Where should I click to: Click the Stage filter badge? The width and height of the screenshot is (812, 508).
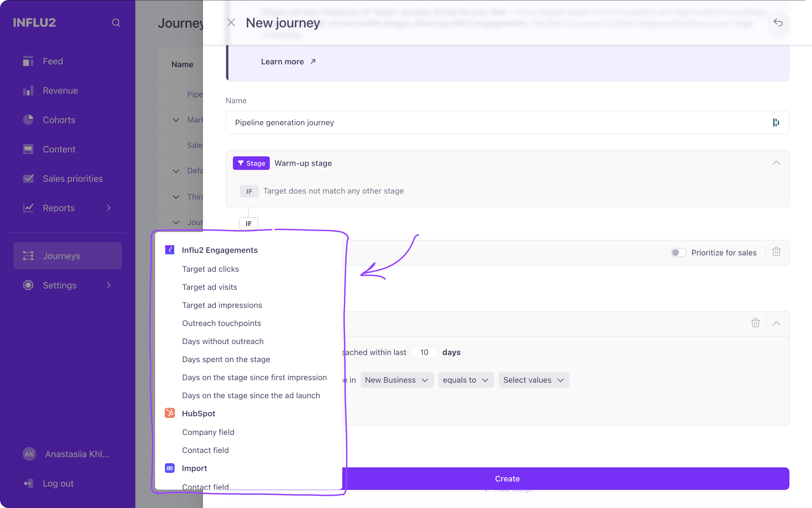(x=251, y=163)
